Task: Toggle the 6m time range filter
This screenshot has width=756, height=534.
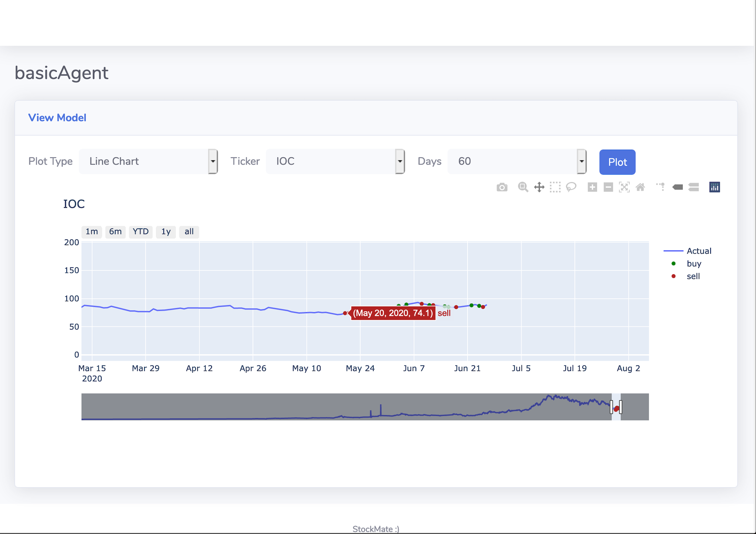Action: [114, 231]
